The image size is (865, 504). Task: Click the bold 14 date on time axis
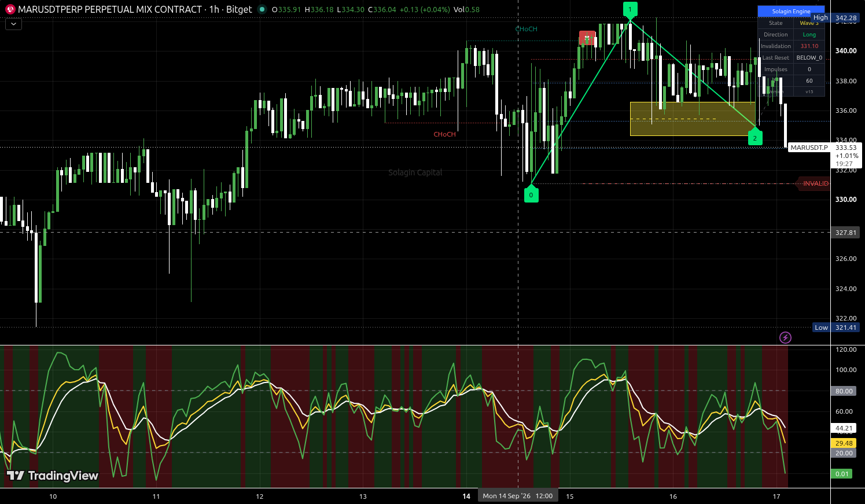tap(466, 496)
